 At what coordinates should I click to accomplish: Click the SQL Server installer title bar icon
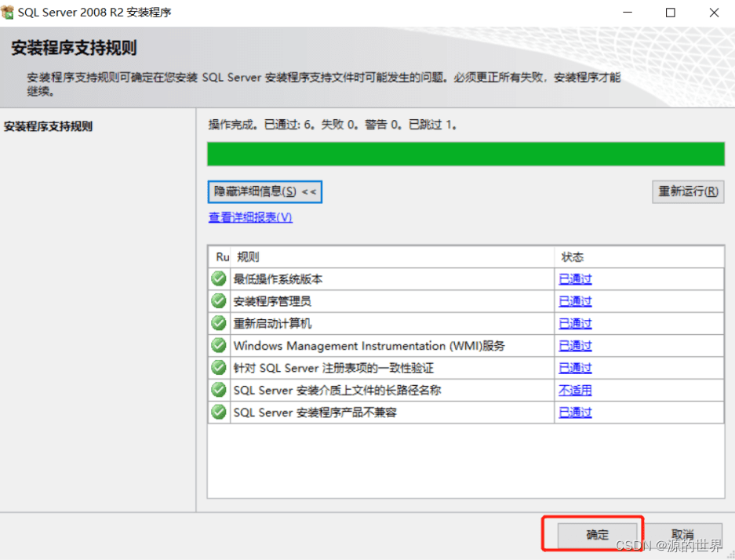(x=8, y=13)
